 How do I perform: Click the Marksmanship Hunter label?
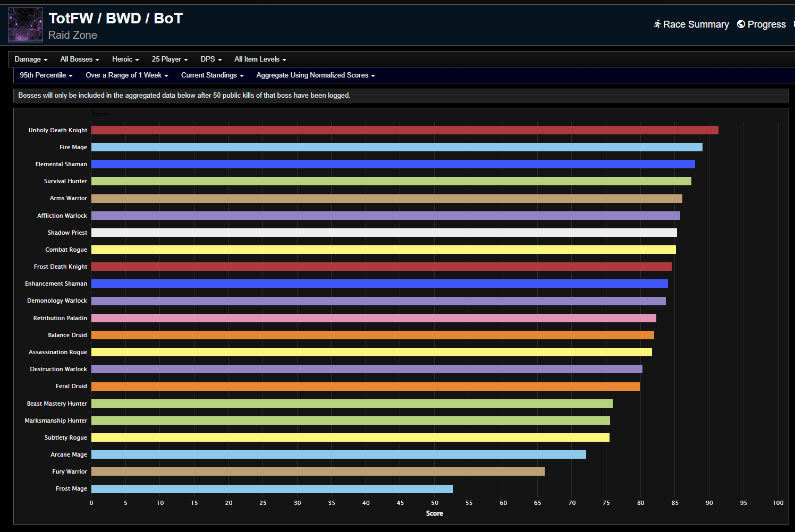click(56, 421)
